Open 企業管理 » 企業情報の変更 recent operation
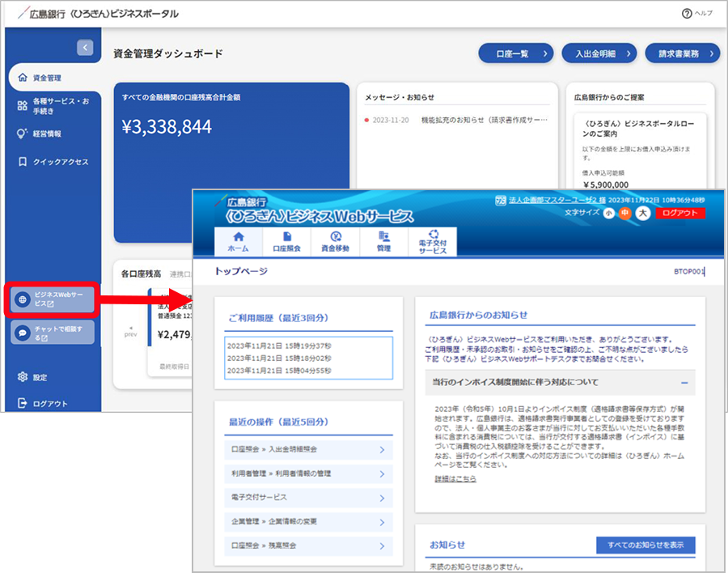 [308, 522]
